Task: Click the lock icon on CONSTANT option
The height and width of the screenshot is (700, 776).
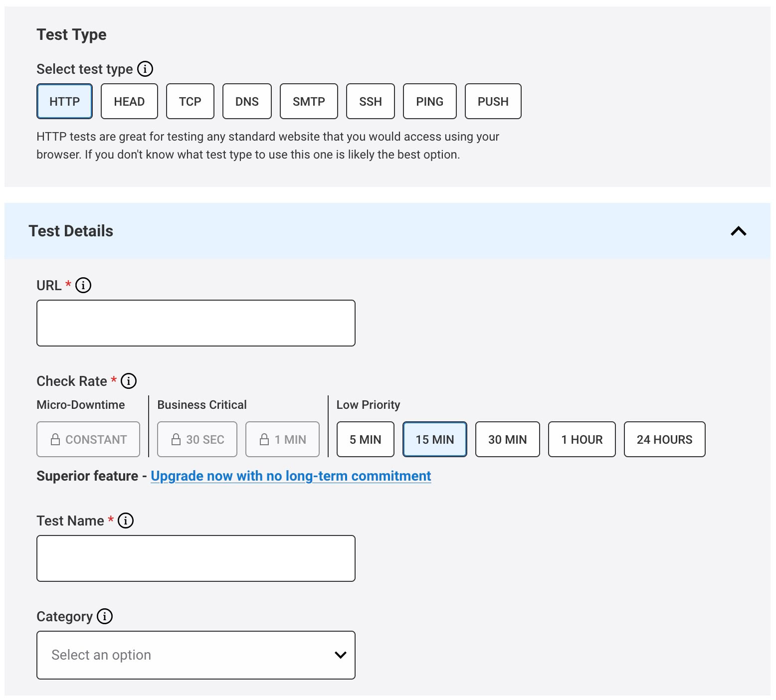Action: point(55,439)
